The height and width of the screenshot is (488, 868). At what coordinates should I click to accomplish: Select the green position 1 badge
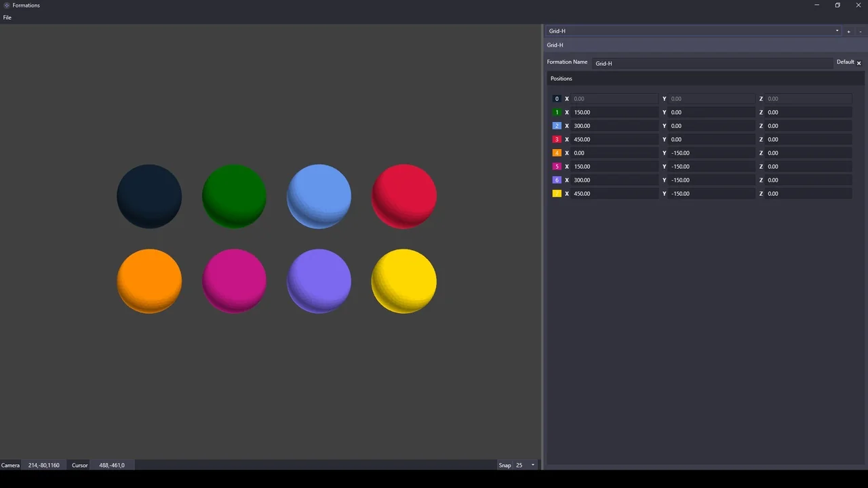(x=557, y=112)
